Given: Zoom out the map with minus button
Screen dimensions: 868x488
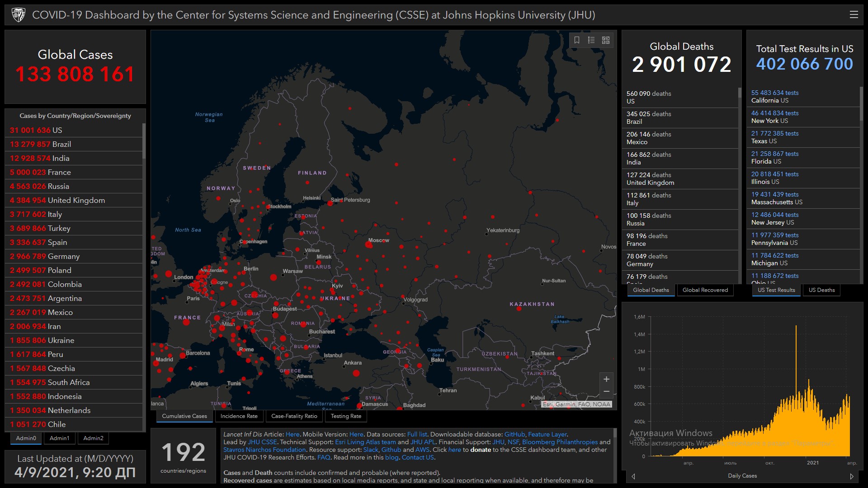Looking at the screenshot, I should (x=606, y=391).
